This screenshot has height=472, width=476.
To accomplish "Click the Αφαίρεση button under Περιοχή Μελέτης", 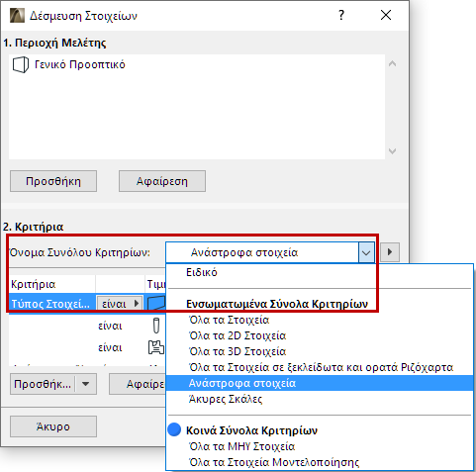I will click(x=162, y=181).
